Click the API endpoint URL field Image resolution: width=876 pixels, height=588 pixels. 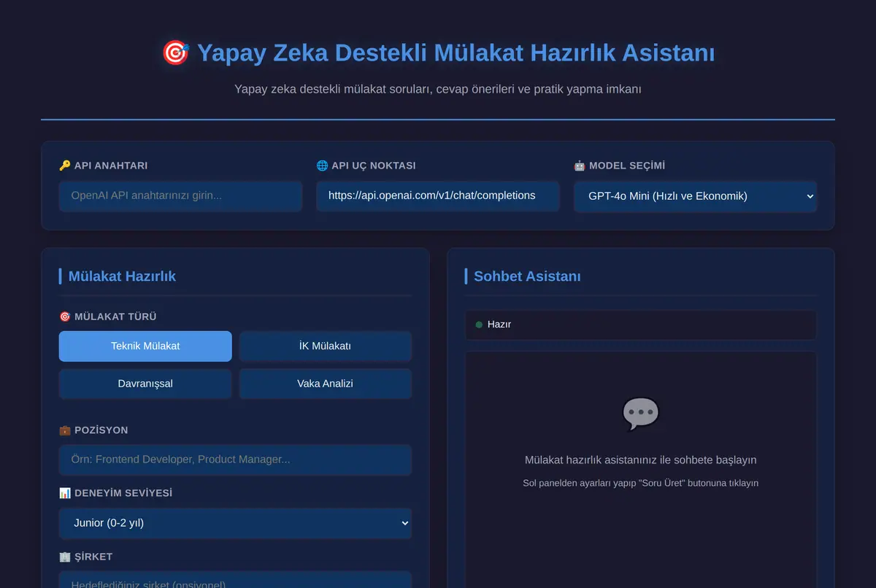point(438,196)
